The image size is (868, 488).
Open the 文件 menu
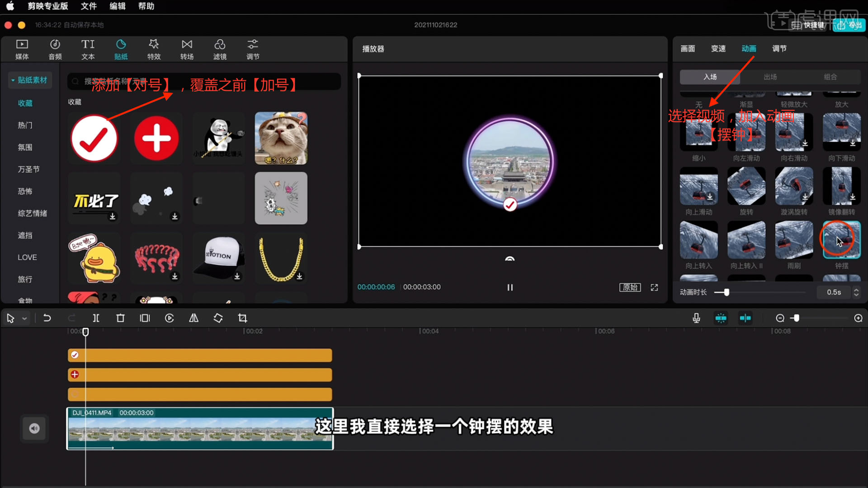pyautogui.click(x=89, y=6)
